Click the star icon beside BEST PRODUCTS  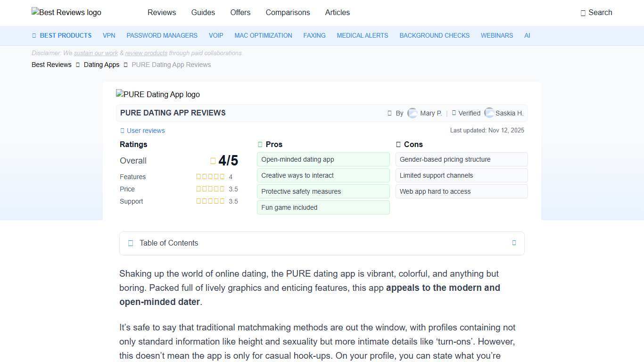pos(33,35)
